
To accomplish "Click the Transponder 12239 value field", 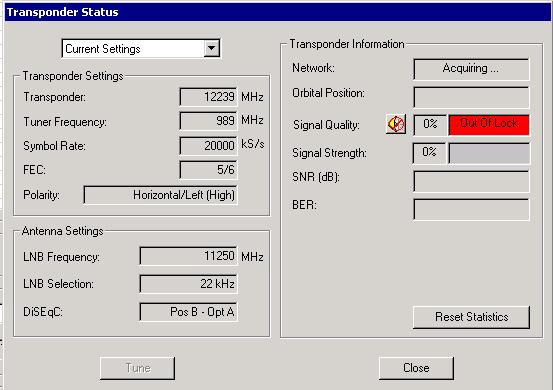I will click(x=208, y=97).
